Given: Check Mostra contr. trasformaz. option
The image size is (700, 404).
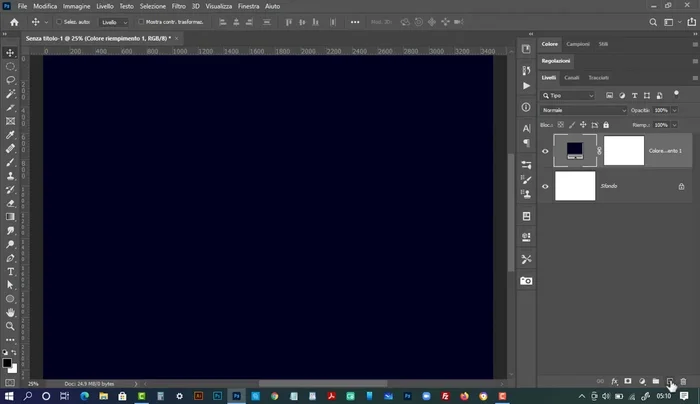Looking at the screenshot, I should coord(140,21).
